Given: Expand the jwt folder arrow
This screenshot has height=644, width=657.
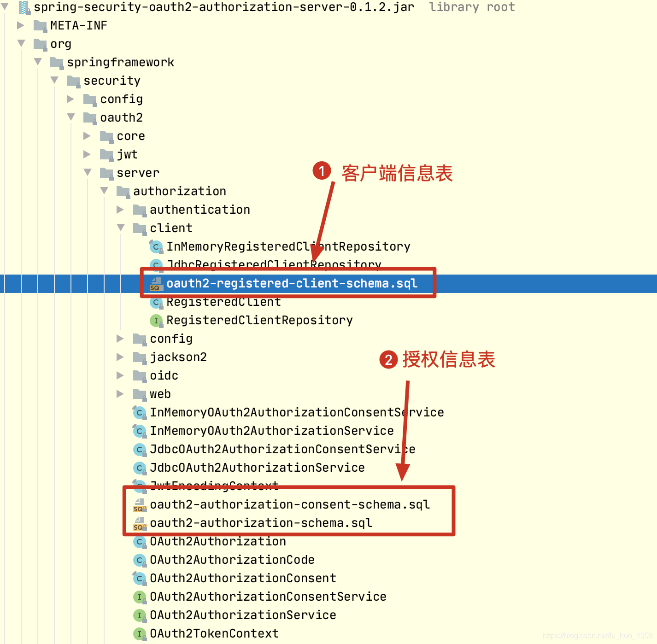Looking at the screenshot, I should point(87,154).
